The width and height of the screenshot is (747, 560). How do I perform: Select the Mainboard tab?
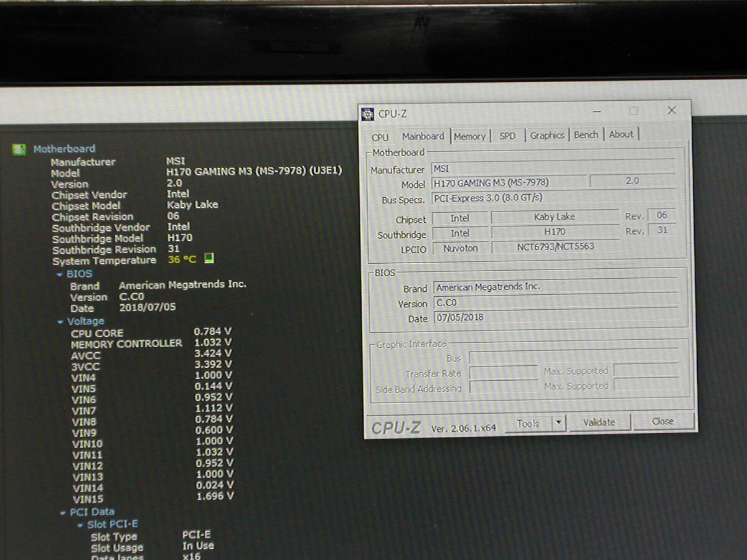(423, 136)
